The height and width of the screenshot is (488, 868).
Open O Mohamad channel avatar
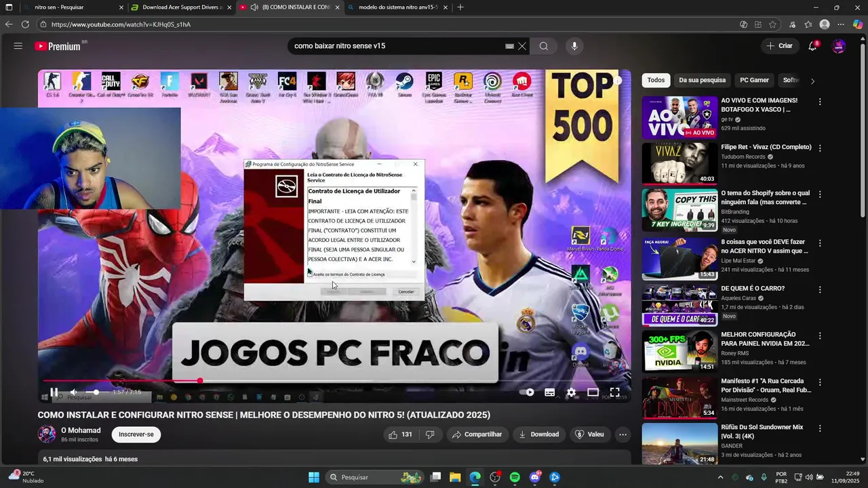click(x=47, y=434)
